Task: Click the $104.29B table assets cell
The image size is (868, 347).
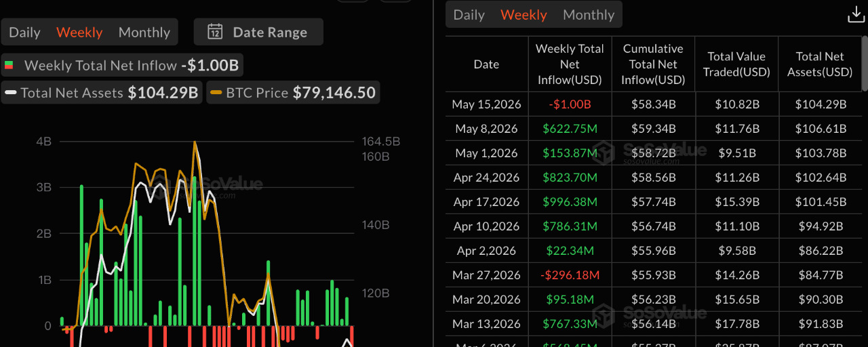Action: (820, 104)
